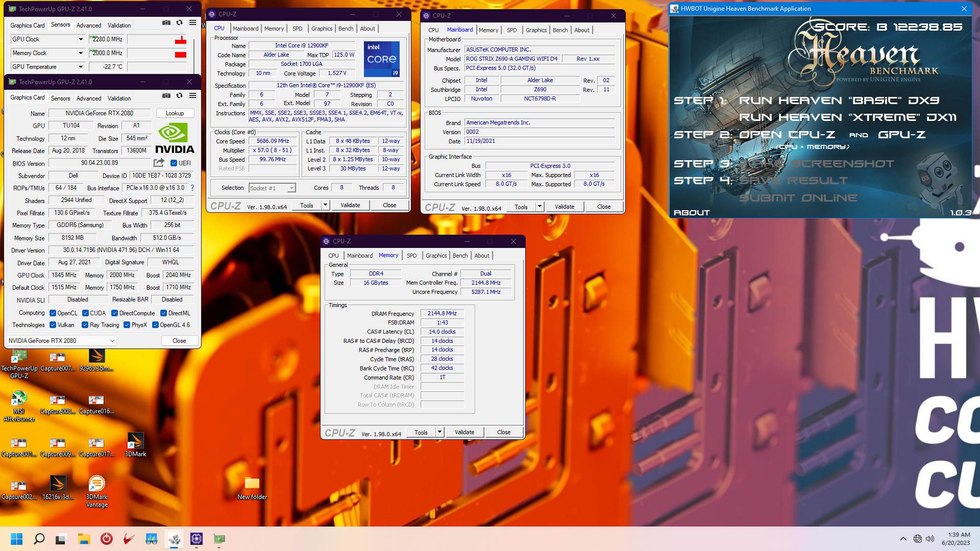The image size is (980, 551).
Task: Open File Explorer from taskbar
Action: tap(84, 539)
